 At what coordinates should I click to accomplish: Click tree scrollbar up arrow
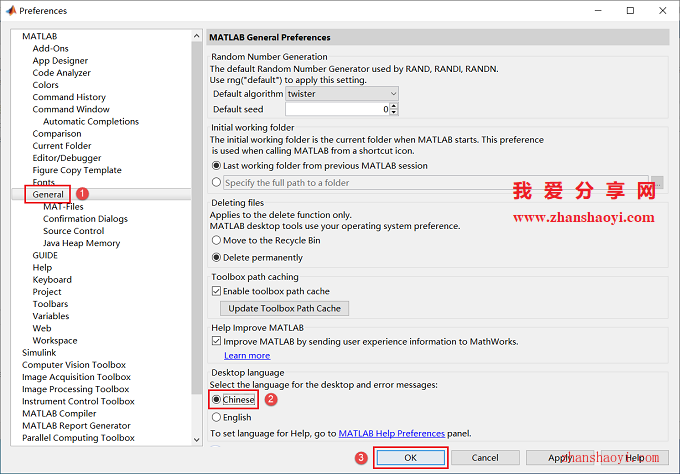click(196, 36)
